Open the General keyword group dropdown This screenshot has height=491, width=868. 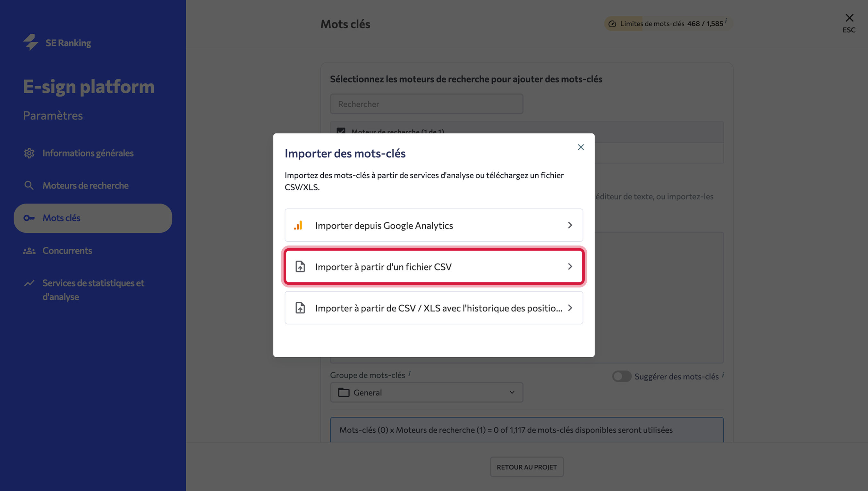[427, 393]
